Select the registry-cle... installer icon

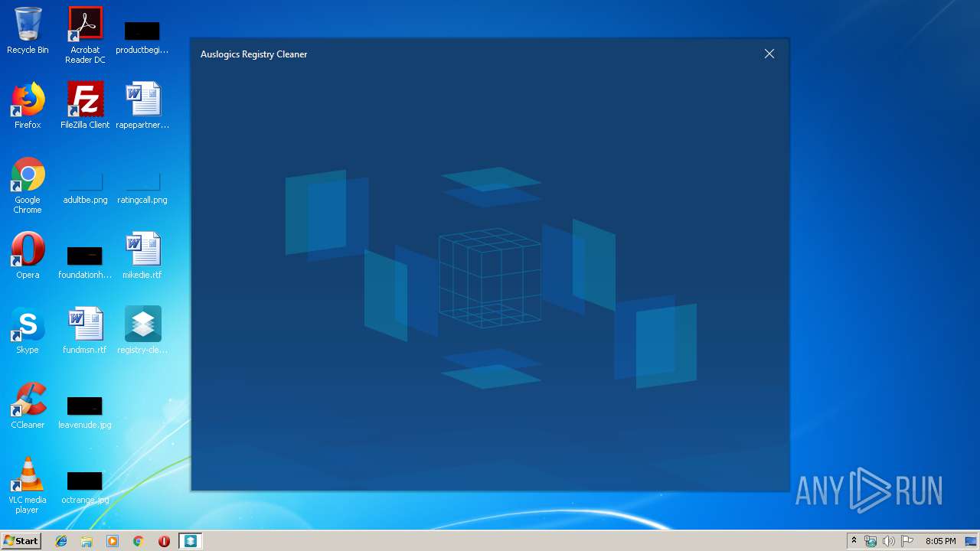[x=142, y=331]
